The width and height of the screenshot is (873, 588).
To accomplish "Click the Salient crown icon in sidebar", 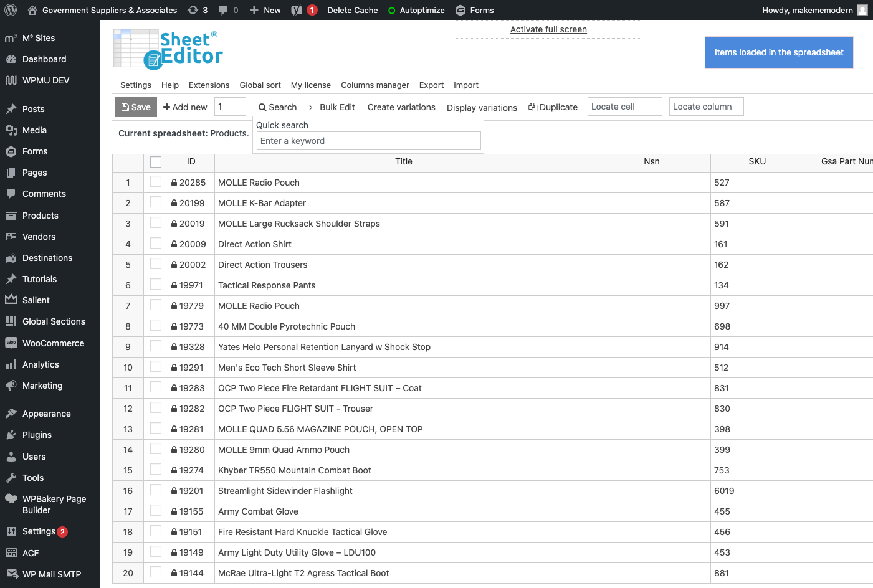I will tap(11, 300).
